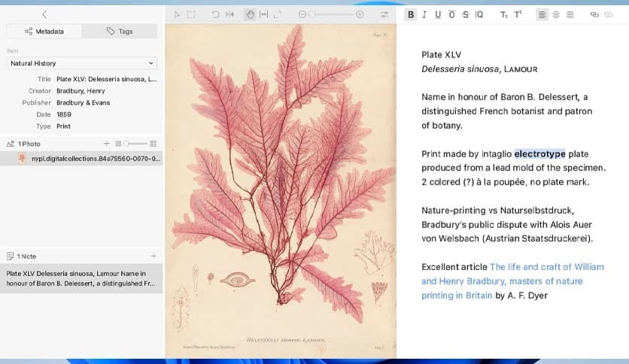Viewport: 629px width, 364px height.
Task: Align note text right
Action: (570, 15)
